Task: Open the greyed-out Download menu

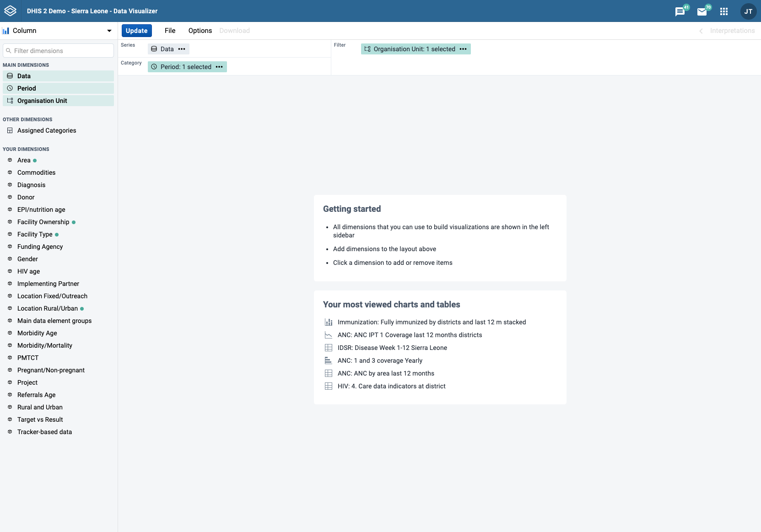Action: pyautogui.click(x=234, y=31)
